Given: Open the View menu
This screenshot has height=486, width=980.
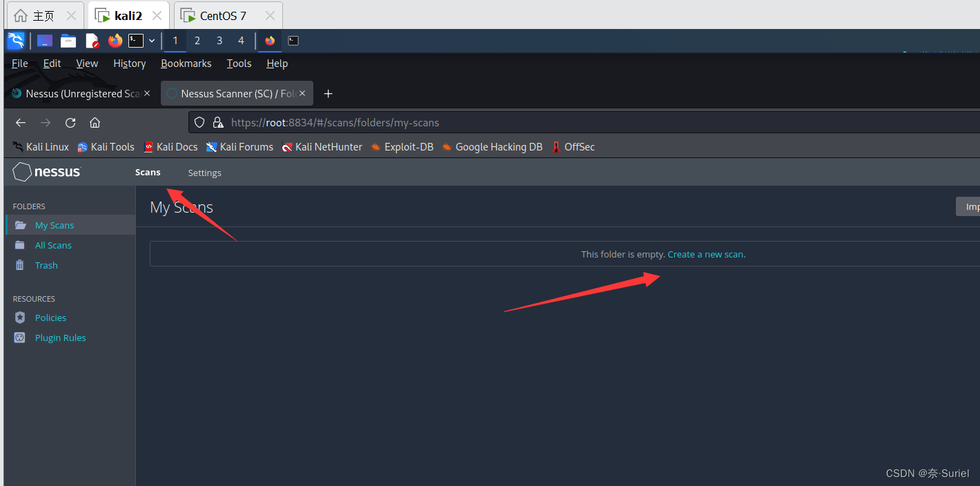Looking at the screenshot, I should pyautogui.click(x=87, y=64).
